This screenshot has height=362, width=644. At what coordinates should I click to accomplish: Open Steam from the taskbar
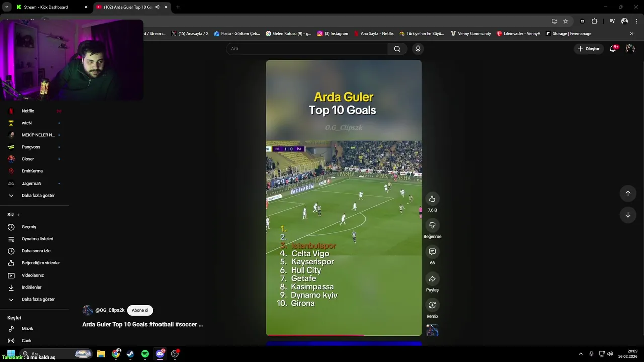click(130, 354)
